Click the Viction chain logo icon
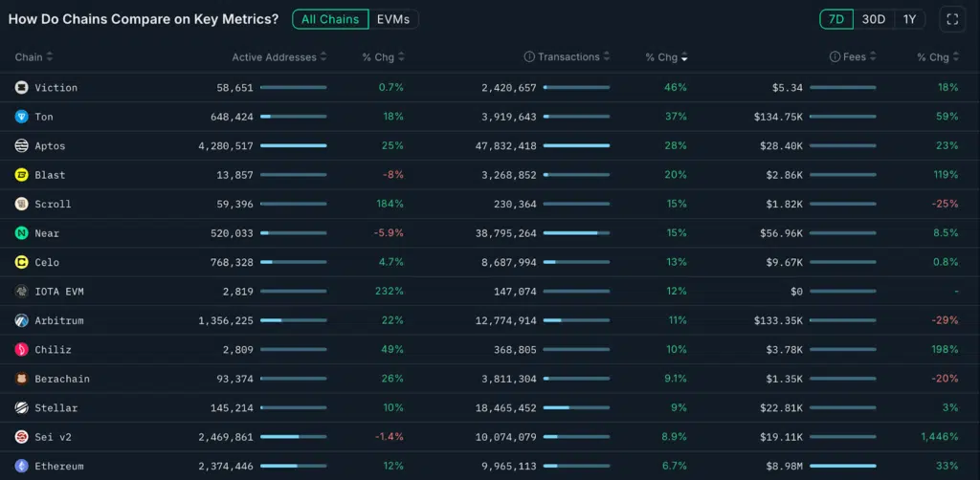The image size is (980, 480). 21,88
